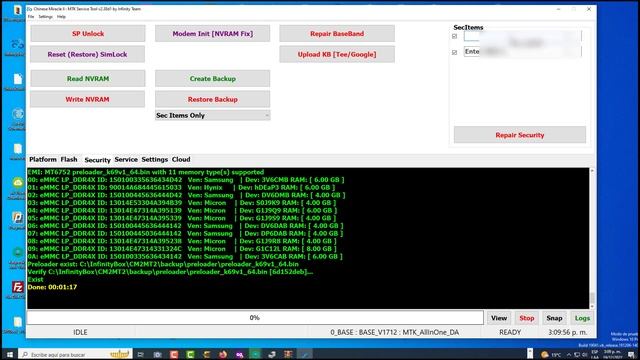Click the Repair BaseBand button
The image size is (640, 360).
pos(337,33)
